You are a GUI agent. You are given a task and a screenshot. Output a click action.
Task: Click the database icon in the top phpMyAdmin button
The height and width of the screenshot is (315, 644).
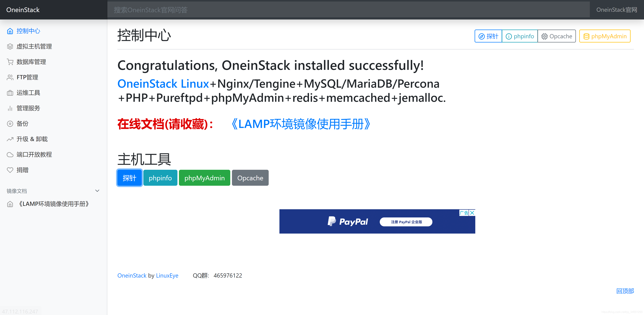586,37
